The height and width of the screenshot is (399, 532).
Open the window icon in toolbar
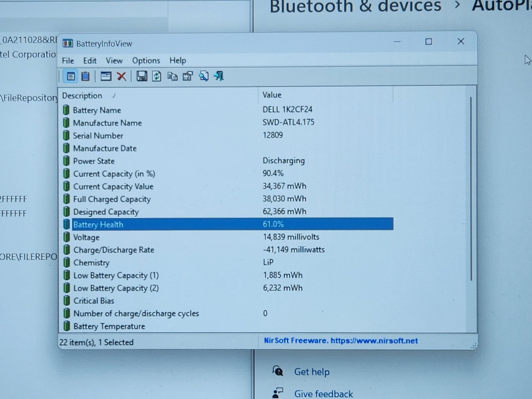pyautogui.click(x=106, y=76)
